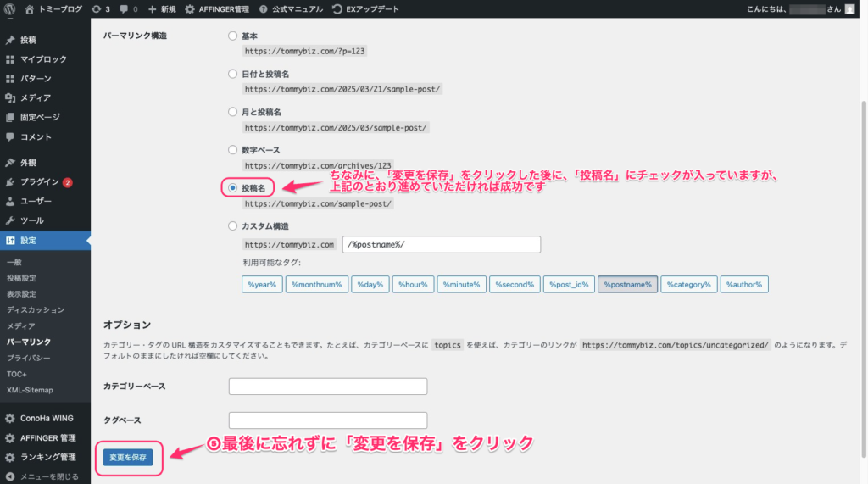This screenshot has height=484, width=868.
Task: Open the comments bubble icon in admin bar
Action: 129,8
